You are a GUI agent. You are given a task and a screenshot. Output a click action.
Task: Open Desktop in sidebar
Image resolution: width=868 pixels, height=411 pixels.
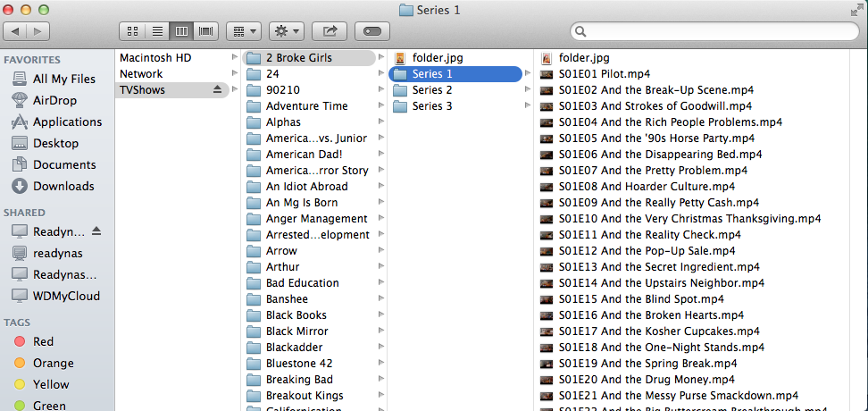45,143
